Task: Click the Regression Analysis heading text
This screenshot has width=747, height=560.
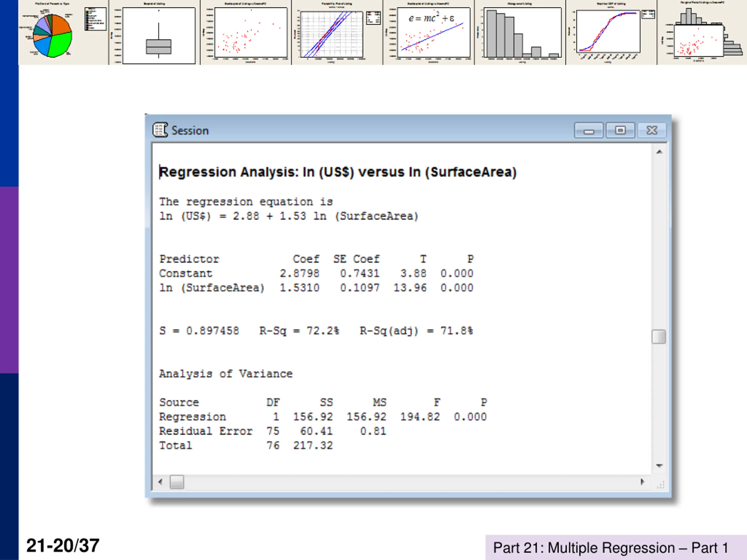Action: pos(338,172)
